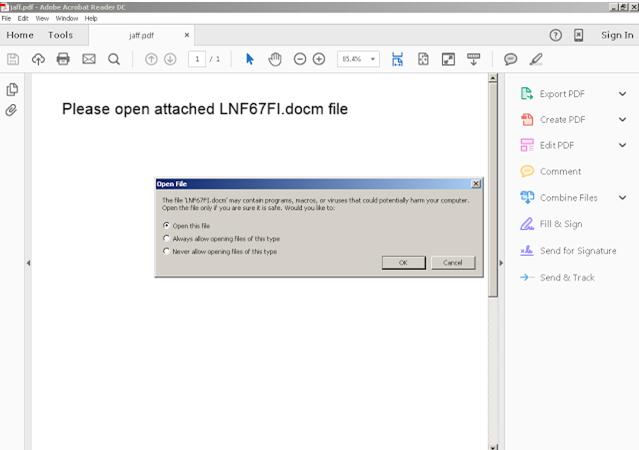The width and height of the screenshot is (639, 450).
Task: Open the find text magnifier icon
Action: click(114, 60)
